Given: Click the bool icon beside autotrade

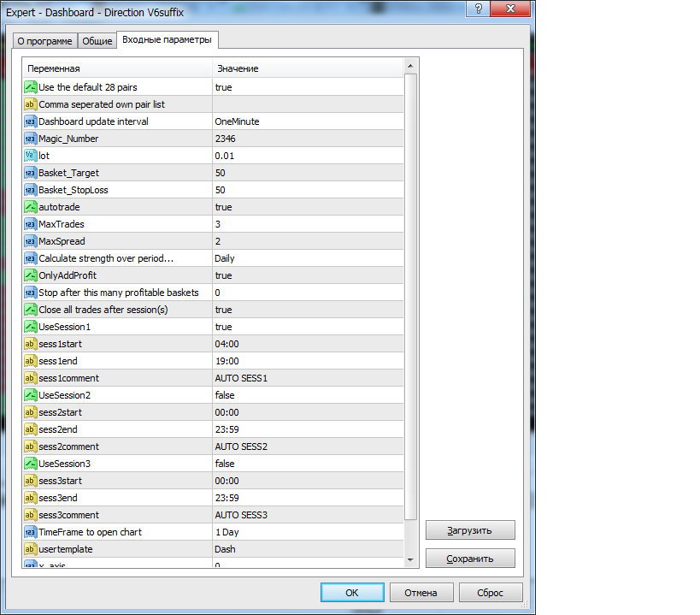Looking at the screenshot, I should coord(31,207).
